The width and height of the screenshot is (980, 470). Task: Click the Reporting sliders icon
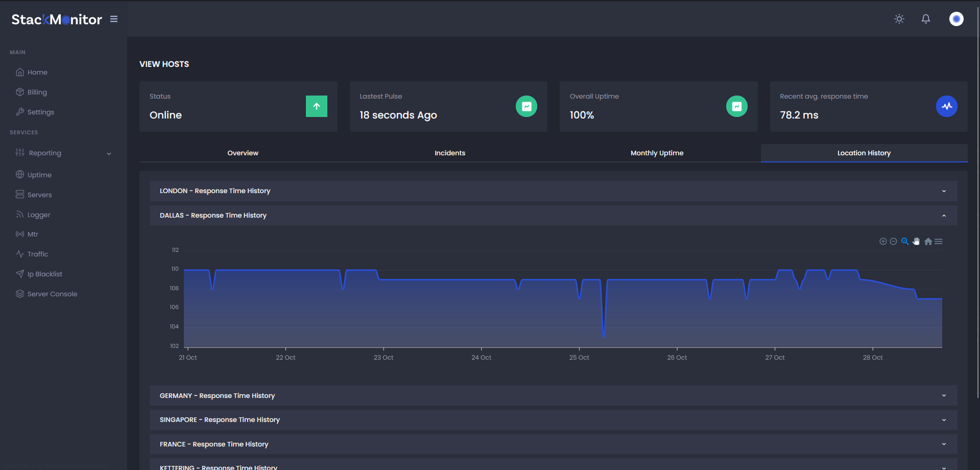tap(20, 152)
